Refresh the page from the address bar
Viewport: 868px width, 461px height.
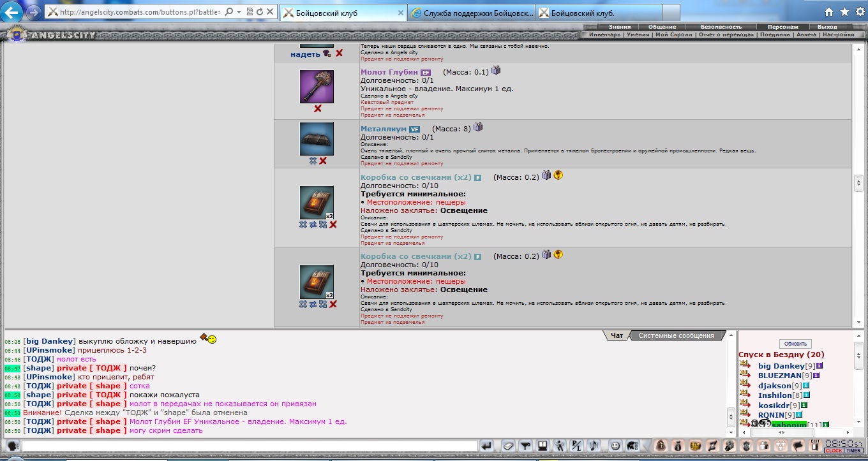[260, 12]
